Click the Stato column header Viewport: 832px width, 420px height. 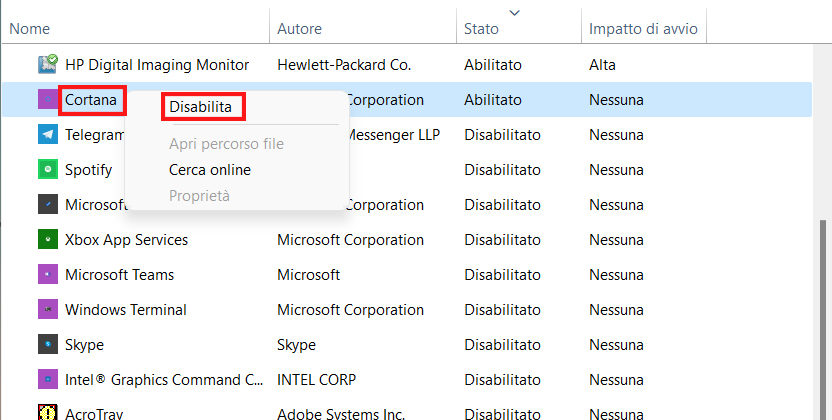[481, 29]
